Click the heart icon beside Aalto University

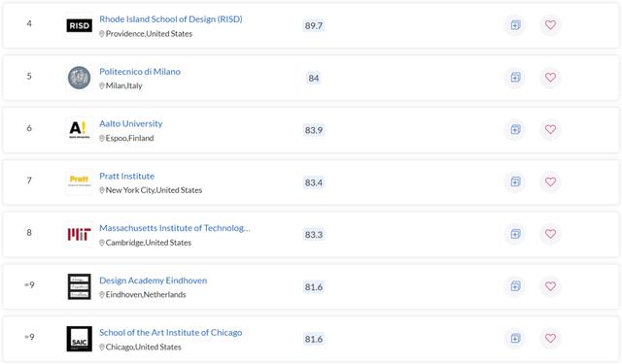(x=550, y=129)
